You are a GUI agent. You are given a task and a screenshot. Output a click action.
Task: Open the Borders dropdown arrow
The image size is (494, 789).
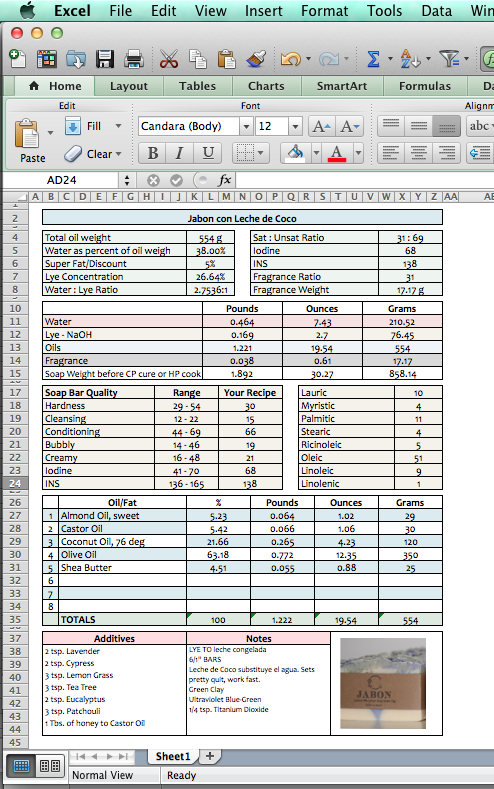(262, 153)
